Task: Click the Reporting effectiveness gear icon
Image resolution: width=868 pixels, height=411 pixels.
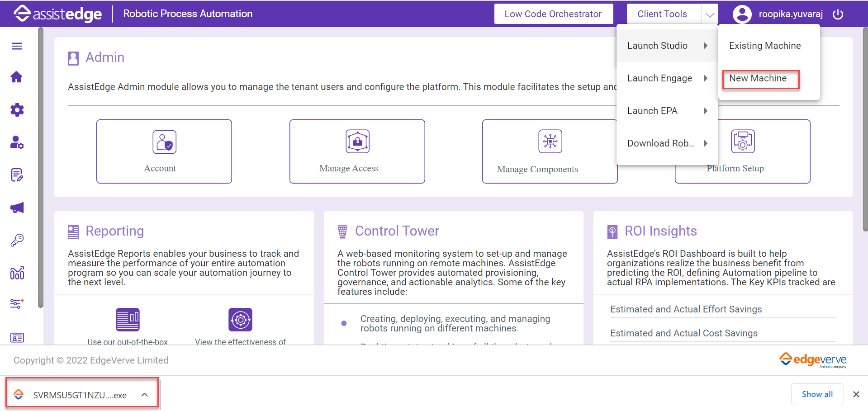Action: coord(240,320)
